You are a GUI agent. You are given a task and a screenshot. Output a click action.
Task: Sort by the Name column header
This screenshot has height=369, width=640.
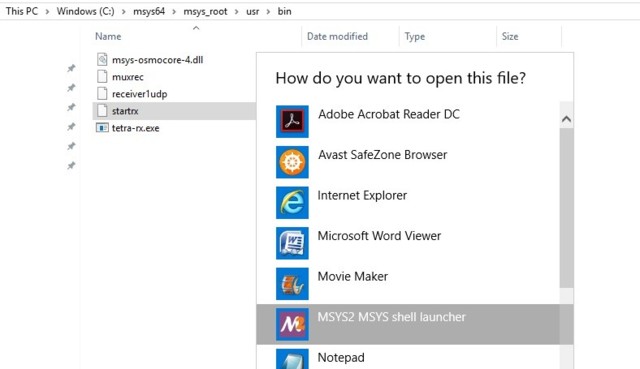(x=108, y=36)
